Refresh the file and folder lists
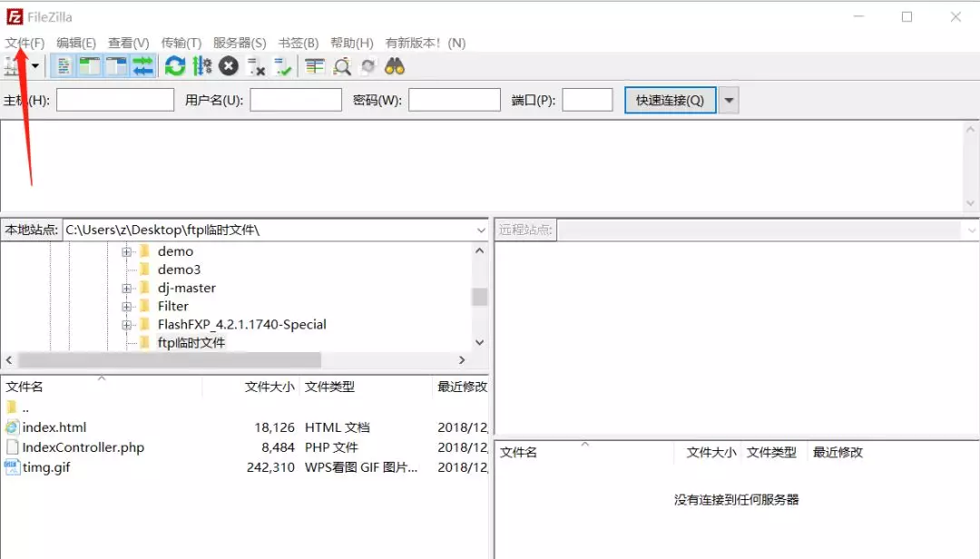Image resolution: width=980 pixels, height=559 pixels. tap(175, 66)
